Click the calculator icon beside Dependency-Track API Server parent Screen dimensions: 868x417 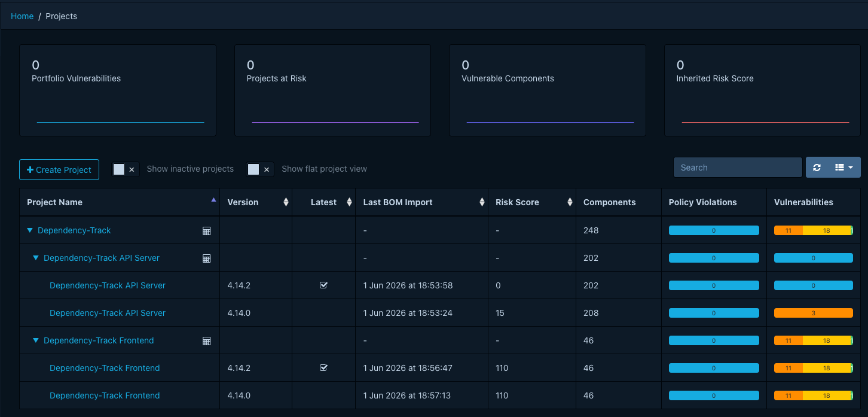[x=207, y=258]
